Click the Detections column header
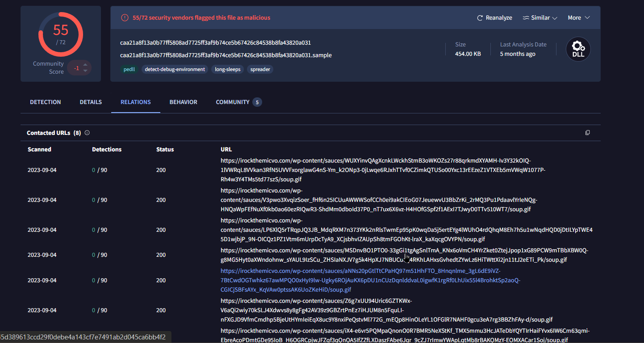Viewport: 644px width, 343px height. [x=107, y=150]
